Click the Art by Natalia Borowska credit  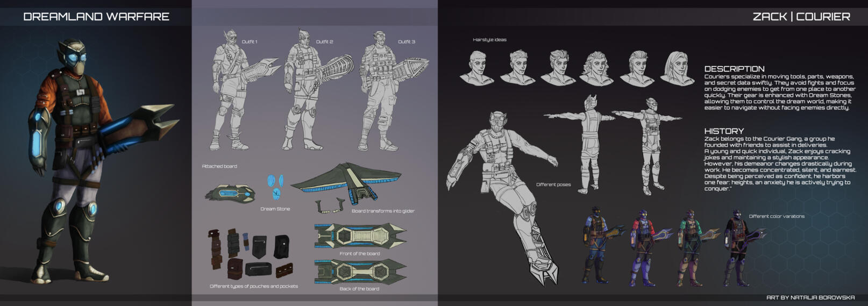coord(810,297)
